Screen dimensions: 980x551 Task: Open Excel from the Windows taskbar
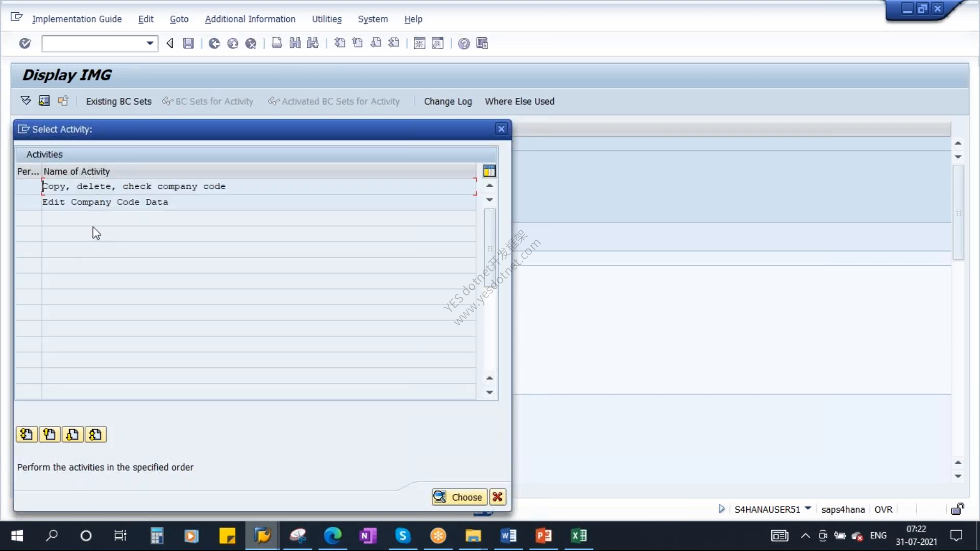tap(579, 536)
